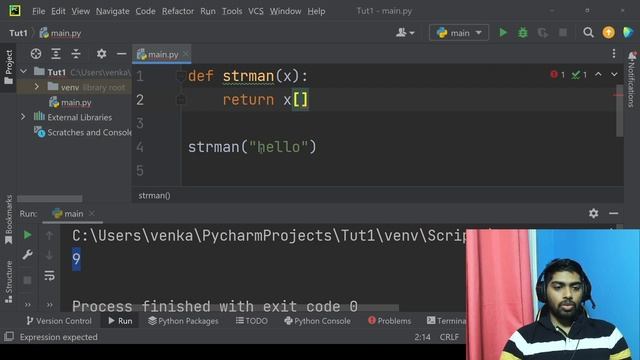Viewport: 640px width, 360px height.
Task: Hide the Project panel with minus icon
Action: click(x=121, y=53)
